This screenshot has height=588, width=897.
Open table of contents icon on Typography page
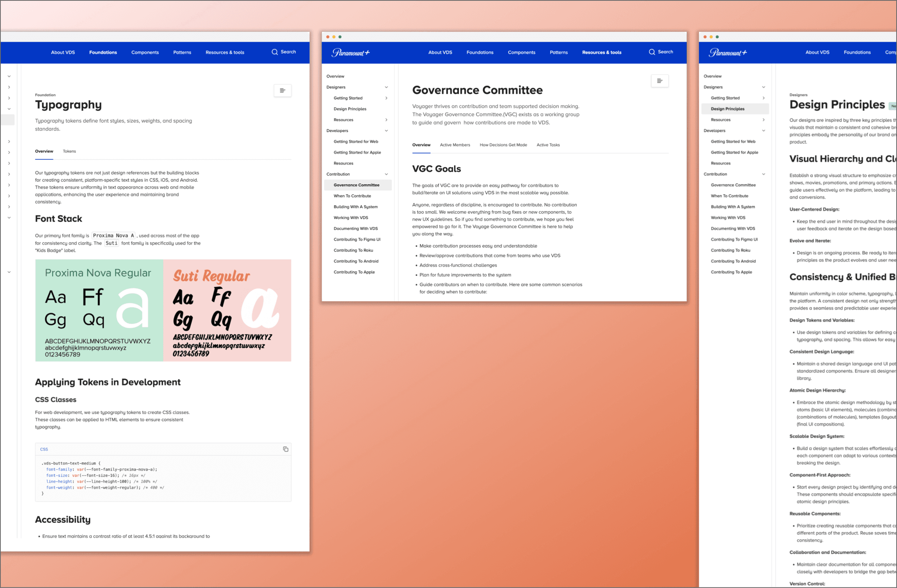(282, 91)
